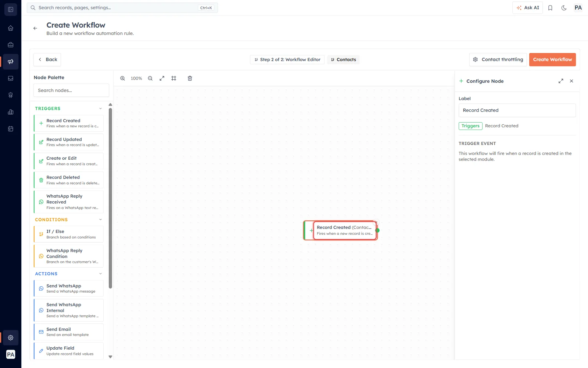588x368 pixels.
Task: Open the briefcase icon in sidebar
Action: 11,45
